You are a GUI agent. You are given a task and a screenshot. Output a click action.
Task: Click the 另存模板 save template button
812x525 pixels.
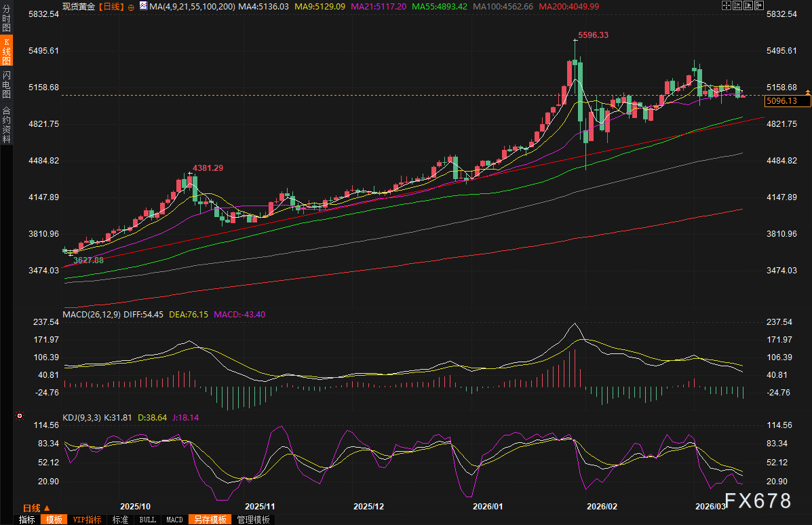tap(210, 519)
